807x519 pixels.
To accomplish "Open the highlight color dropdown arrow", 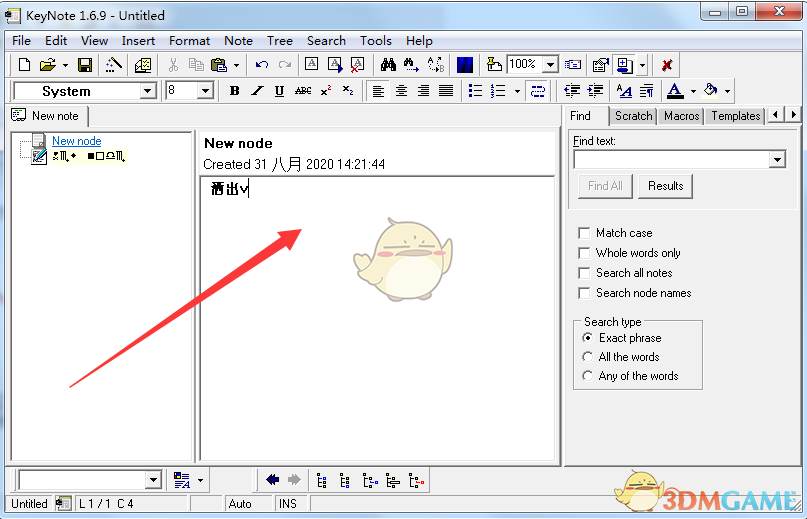I will [x=727, y=92].
